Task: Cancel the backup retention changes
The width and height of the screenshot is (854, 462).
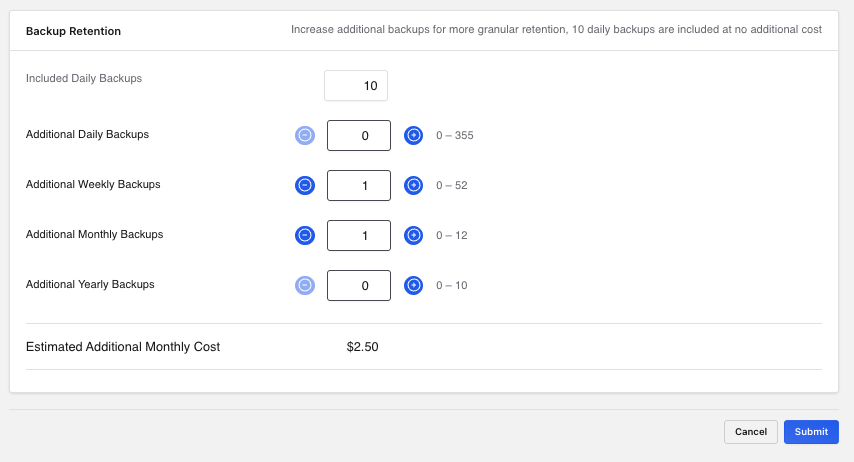Action: pyautogui.click(x=751, y=432)
